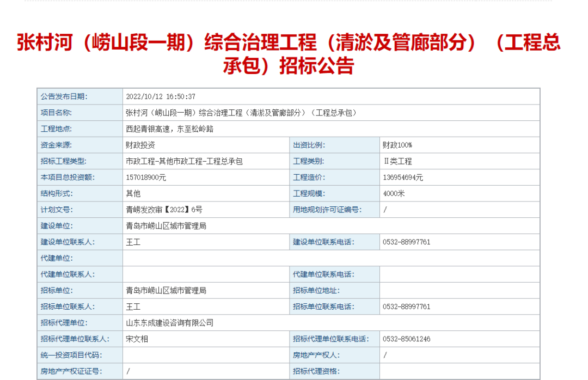Click the 招标代理单位联系人 label
Viewport: 588px width, 380px height.
(75, 339)
